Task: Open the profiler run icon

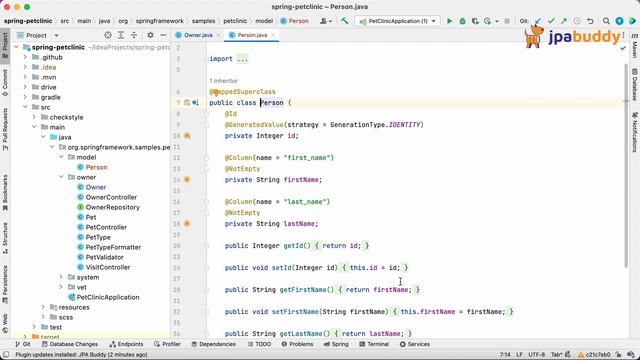Action: click(x=487, y=21)
